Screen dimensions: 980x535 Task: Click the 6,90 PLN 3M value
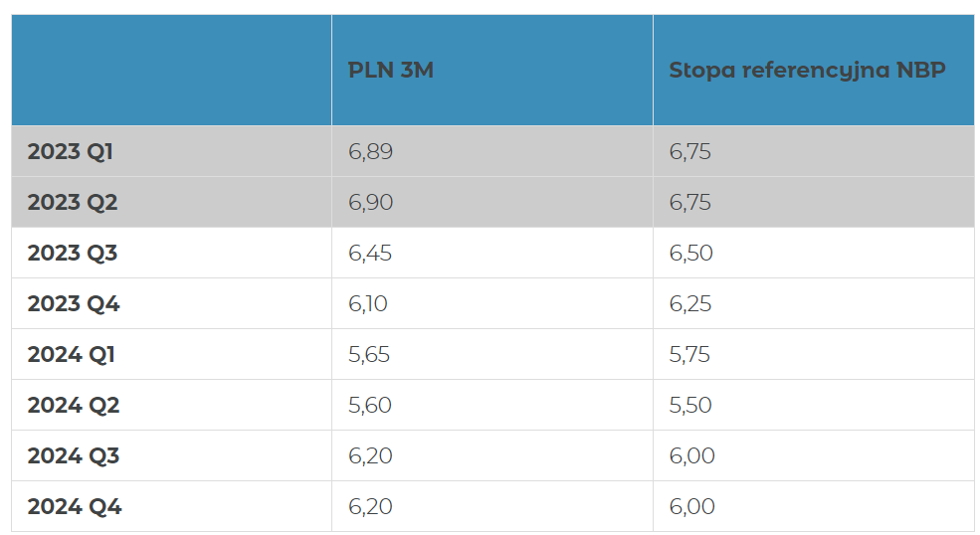pyautogui.click(x=371, y=203)
